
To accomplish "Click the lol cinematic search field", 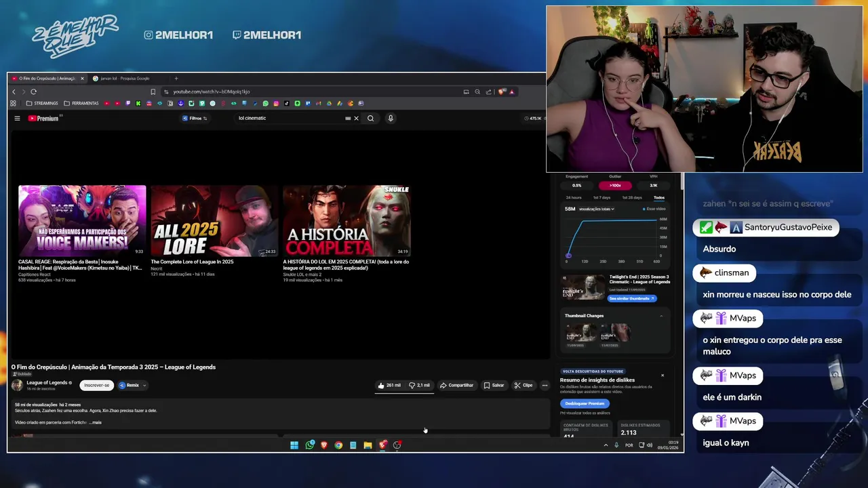I will pyautogui.click(x=288, y=118).
